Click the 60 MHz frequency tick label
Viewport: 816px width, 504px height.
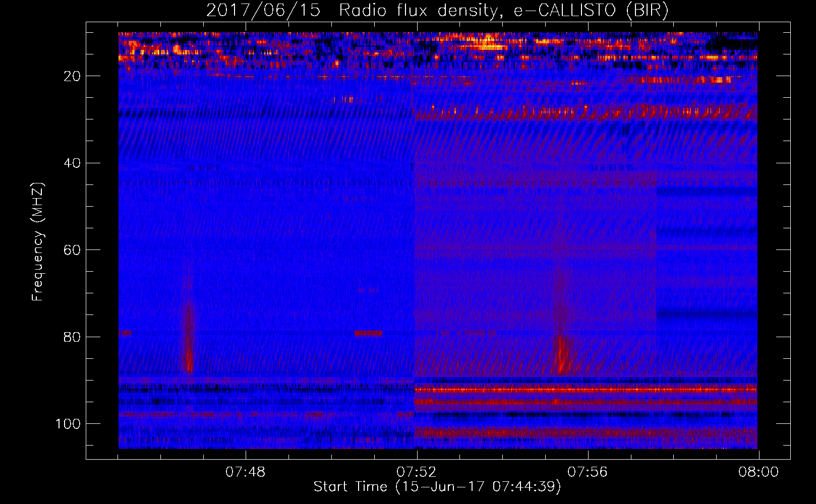(x=73, y=250)
